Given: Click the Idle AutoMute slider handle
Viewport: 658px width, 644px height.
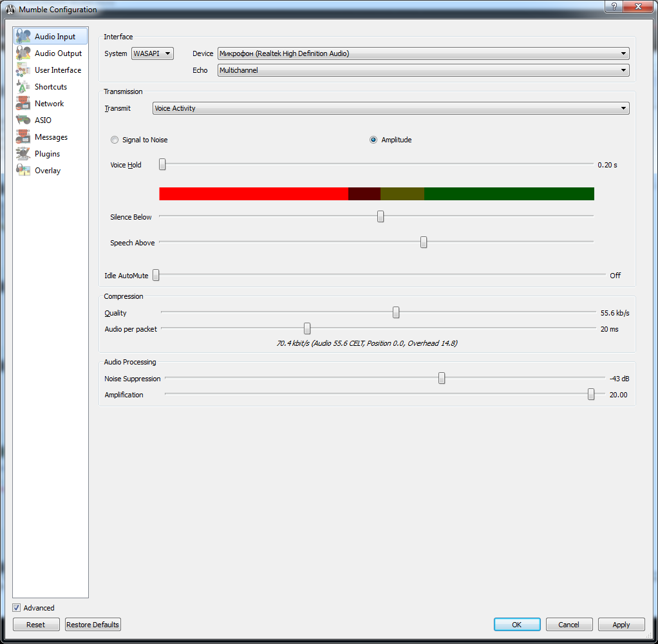Looking at the screenshot, I should (156, 275).
